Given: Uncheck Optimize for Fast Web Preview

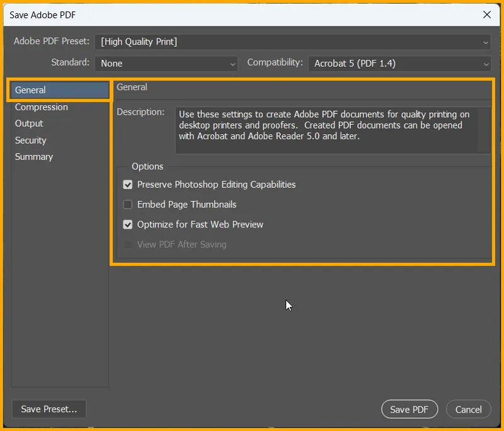Looking at the screenshot, I should 128,224.
